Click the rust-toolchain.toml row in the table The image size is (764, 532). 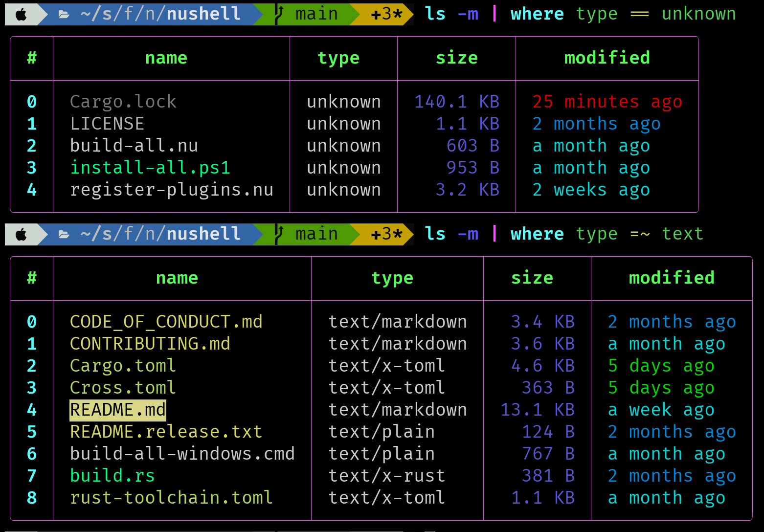pos(172,497)
